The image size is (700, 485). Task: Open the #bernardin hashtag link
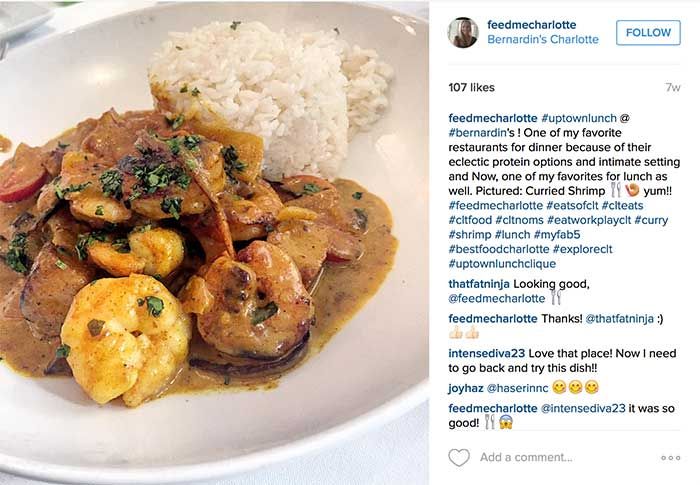tap(477, 133)
